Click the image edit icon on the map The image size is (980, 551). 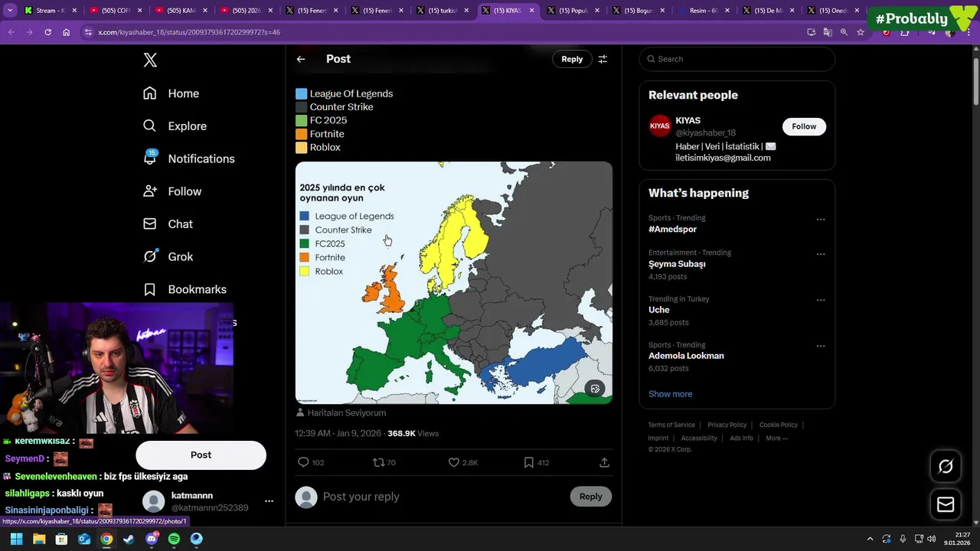pyautogui.click(x=595, y=389)
